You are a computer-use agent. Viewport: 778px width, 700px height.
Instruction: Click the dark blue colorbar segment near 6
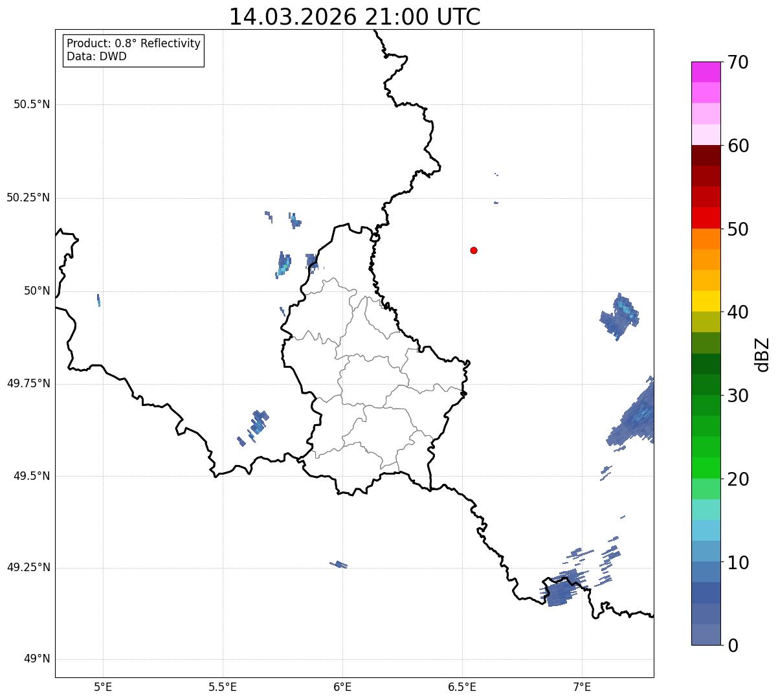pyautogui.click(x=706, y=593)
